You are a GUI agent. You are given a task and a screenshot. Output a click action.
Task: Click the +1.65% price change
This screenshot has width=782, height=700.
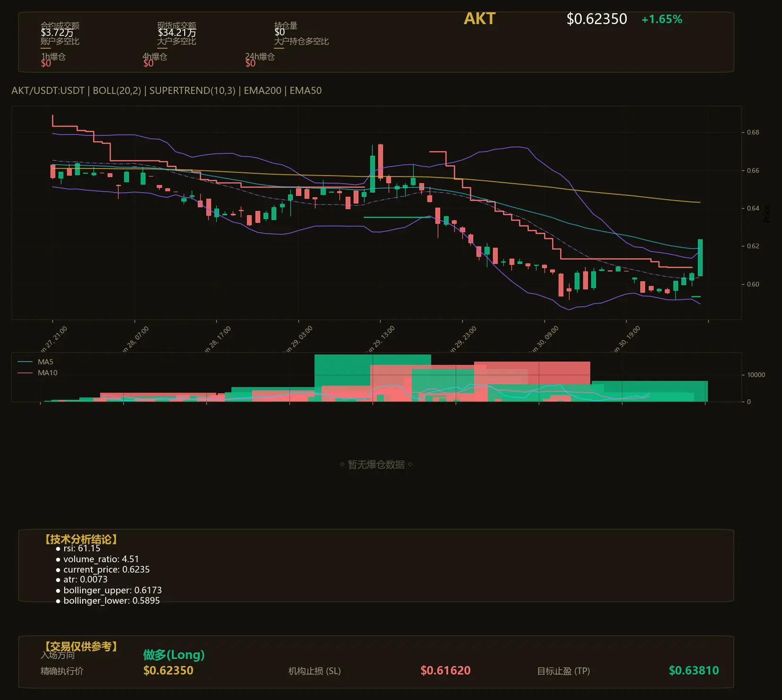click(x=662, y=19)
